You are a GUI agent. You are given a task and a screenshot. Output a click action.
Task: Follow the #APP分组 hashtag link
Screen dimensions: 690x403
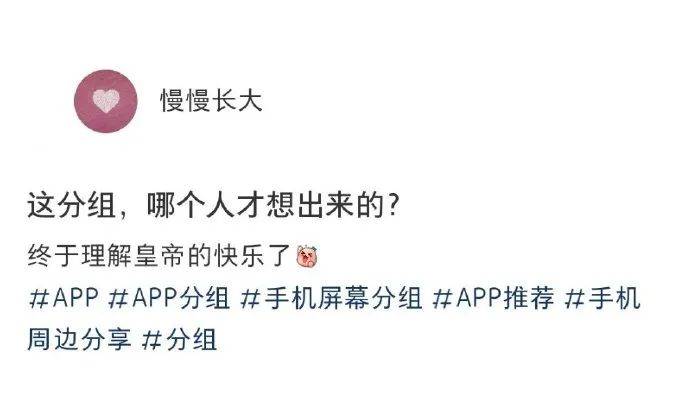tap(169, 298)
